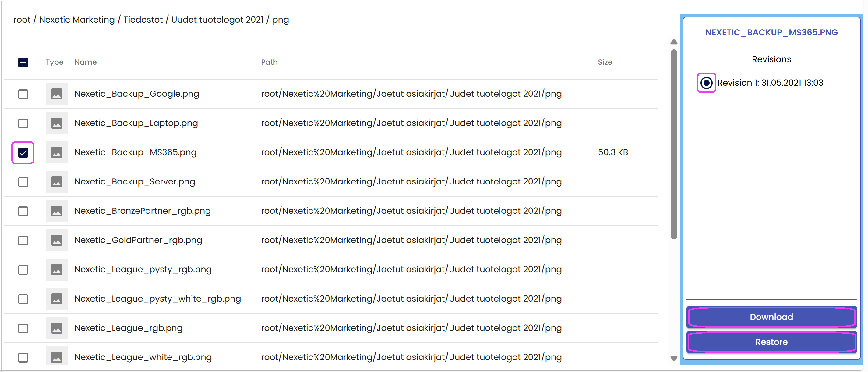Click image icon for Nexetic_League_pysty_white_rgb.png
The height and width of the screenshot is (372, 868).
click(x=56, y=299)
